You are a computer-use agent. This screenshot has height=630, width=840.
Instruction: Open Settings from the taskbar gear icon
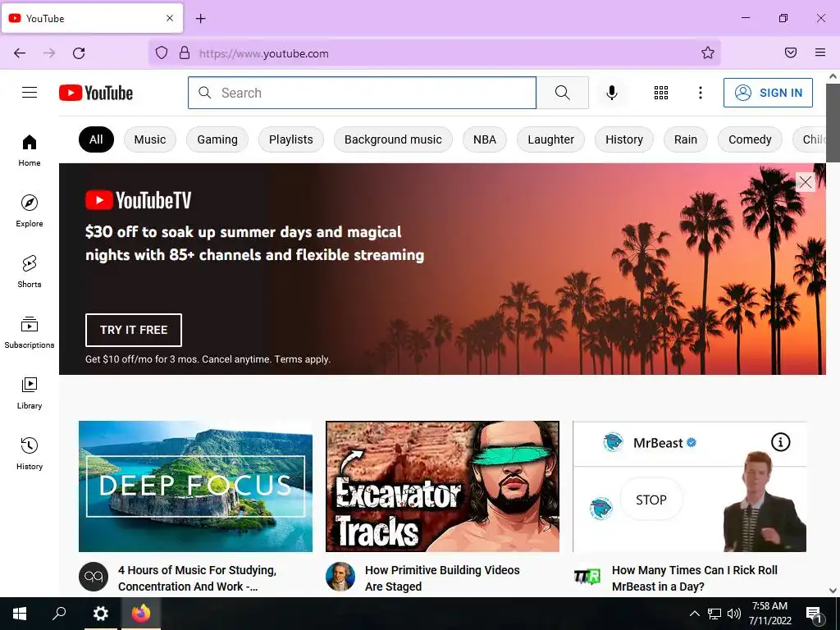tap(100, 614)
